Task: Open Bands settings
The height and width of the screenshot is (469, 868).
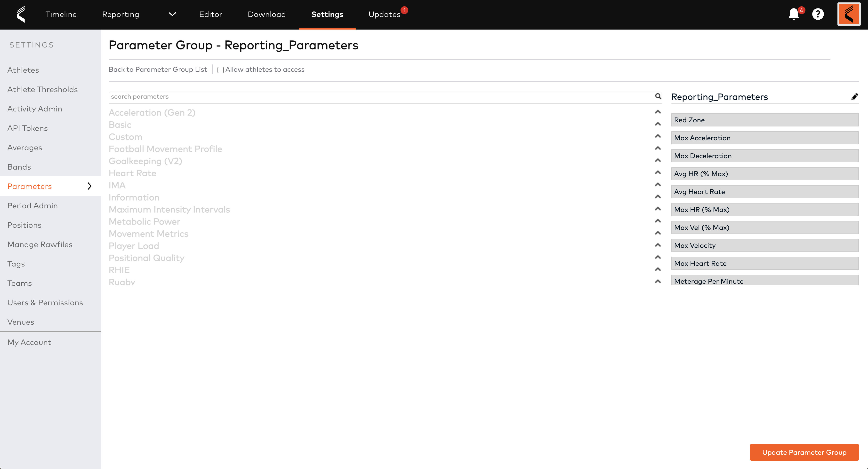Action: (19, 167)
